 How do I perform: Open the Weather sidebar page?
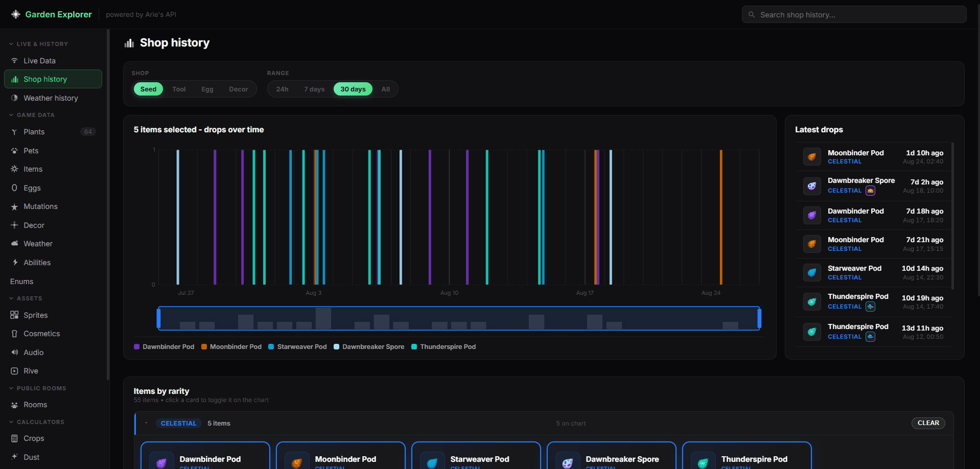pyautogui.click(x=53, y=244)
